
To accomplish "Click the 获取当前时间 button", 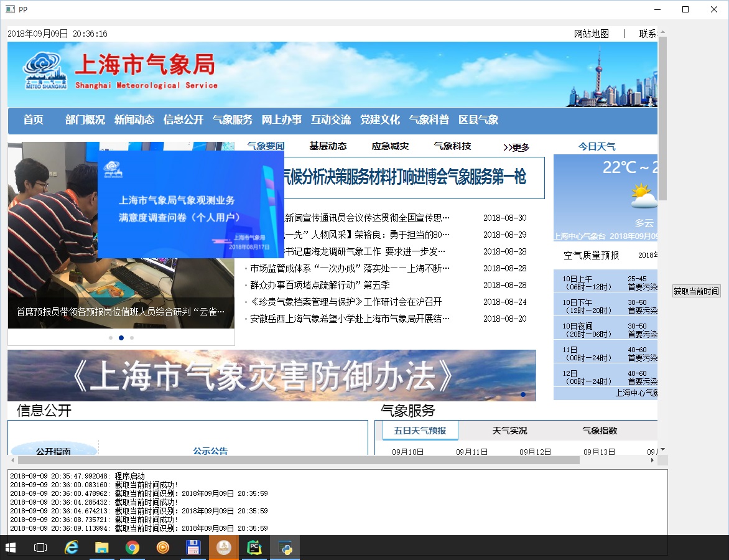I will [x=697, y=291].
